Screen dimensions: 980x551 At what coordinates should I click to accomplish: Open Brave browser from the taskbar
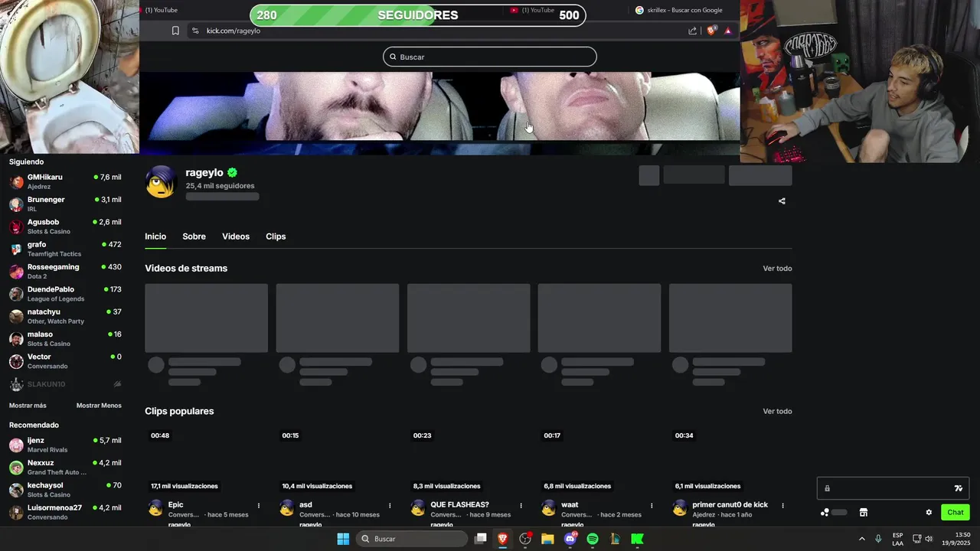click(503, 539)
